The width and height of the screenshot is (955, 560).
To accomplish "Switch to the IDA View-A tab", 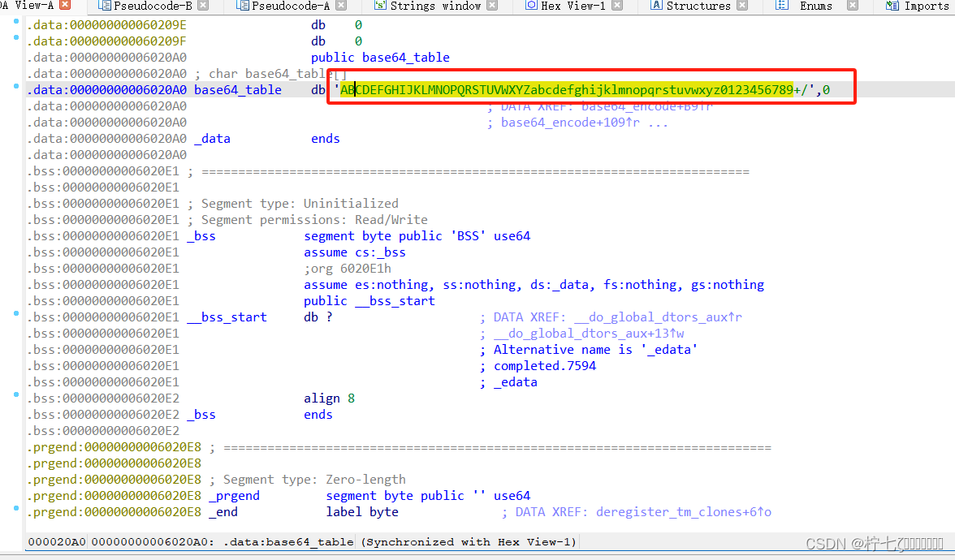I will click(x=27, y=6).
